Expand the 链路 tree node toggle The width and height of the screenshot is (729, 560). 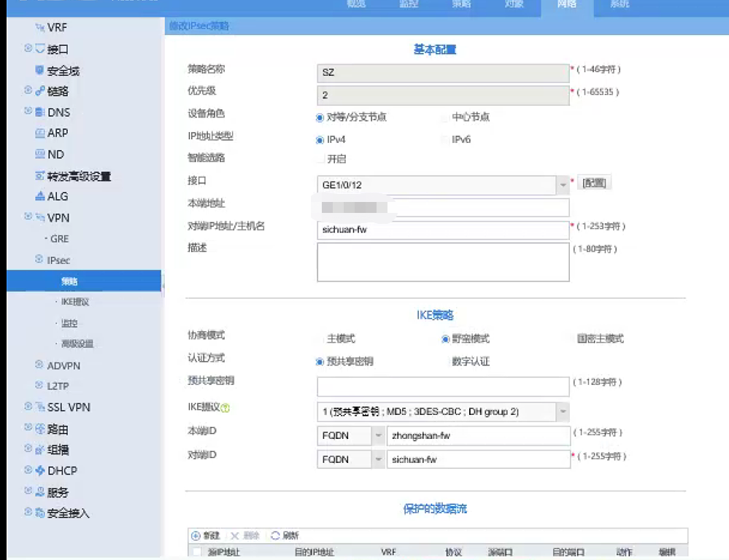[28, 90]
